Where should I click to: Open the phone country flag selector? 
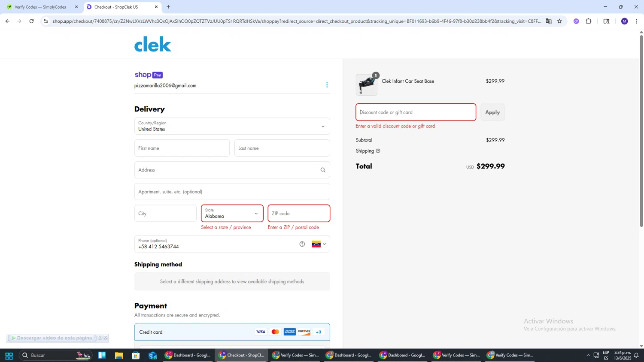coord(319,244)
